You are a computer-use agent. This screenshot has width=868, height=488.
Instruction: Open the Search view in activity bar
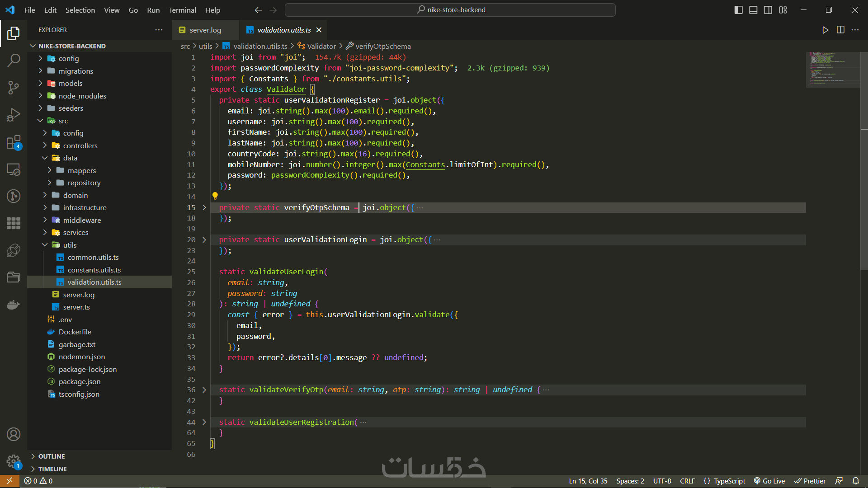coord(14,60)
